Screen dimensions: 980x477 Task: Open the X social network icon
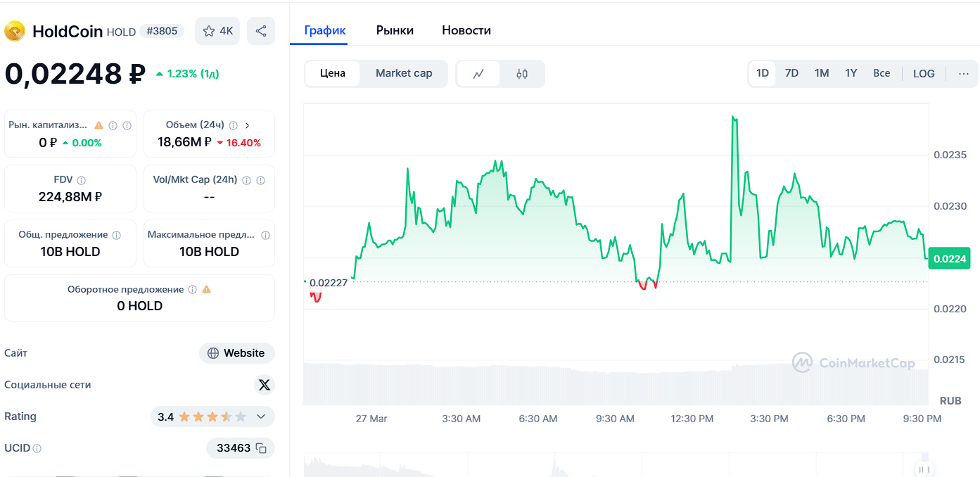coord(264,385)
